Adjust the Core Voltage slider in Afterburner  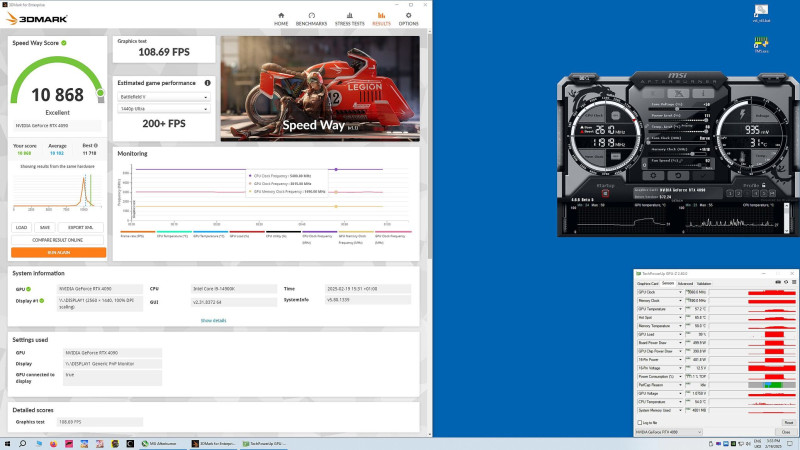(x=677, y=109)
